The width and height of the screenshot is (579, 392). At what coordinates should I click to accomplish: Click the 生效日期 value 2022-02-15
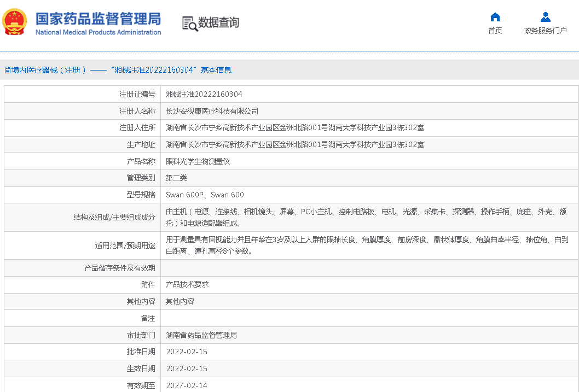click(x=187, y=369)
